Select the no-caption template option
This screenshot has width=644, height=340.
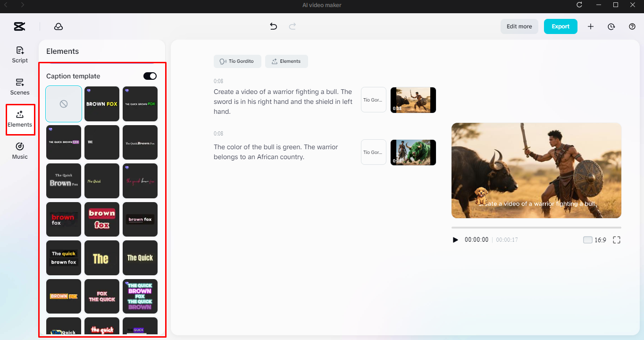(63, 103)
